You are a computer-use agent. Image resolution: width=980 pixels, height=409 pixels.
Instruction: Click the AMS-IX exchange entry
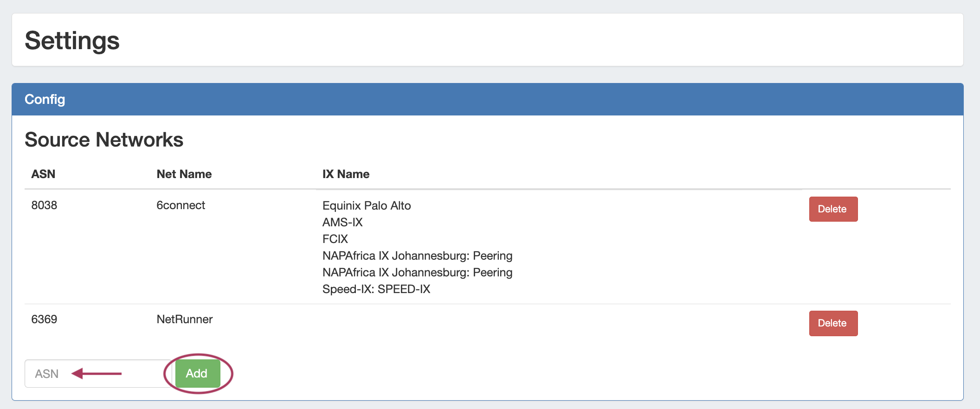point(342,222)
